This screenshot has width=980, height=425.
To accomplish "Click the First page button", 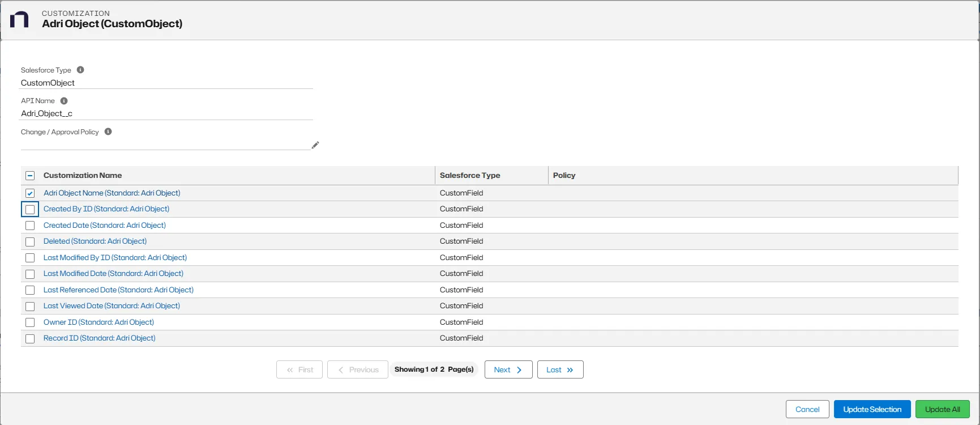I will (299, 369).
